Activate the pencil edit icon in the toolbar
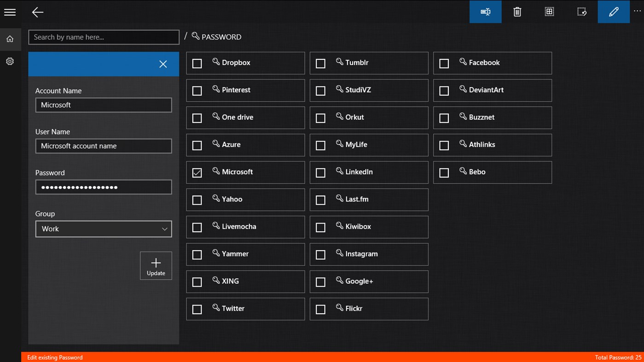 click(613, 11)
